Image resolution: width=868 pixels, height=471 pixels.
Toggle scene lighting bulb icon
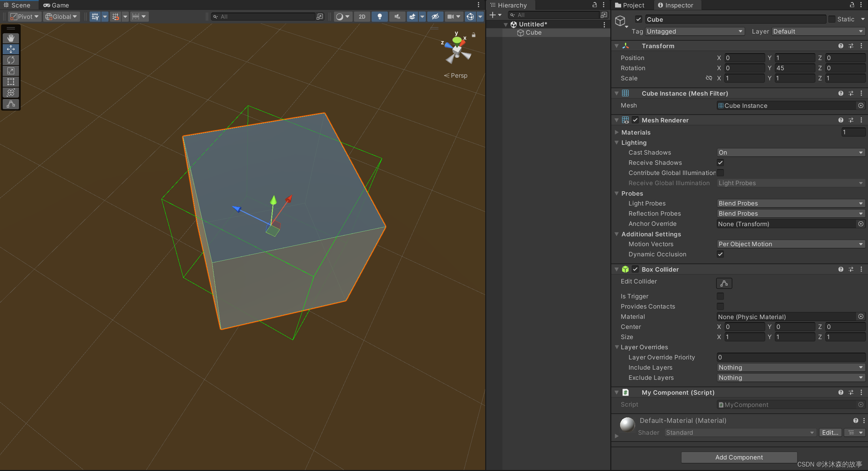[x=380, y=17]
